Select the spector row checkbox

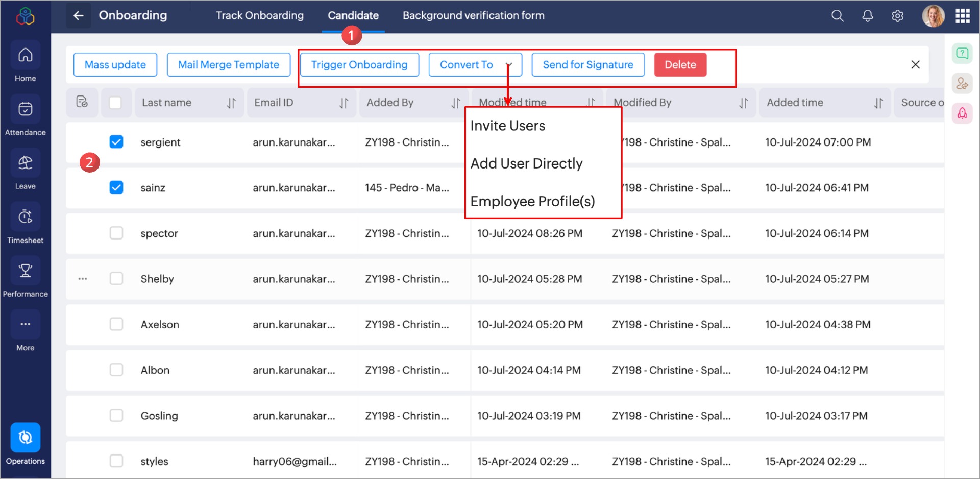(x=116, y=233)
